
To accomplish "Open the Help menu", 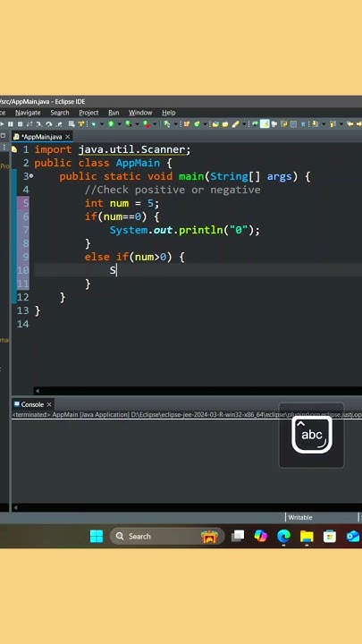I will click(x=169, y=113).
